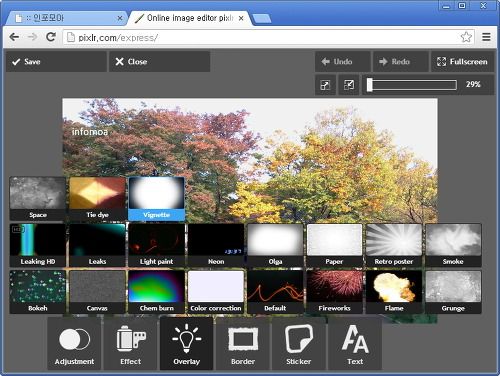
Task: Choose the Bokeh overlay
Action: [x=38, y=292]
